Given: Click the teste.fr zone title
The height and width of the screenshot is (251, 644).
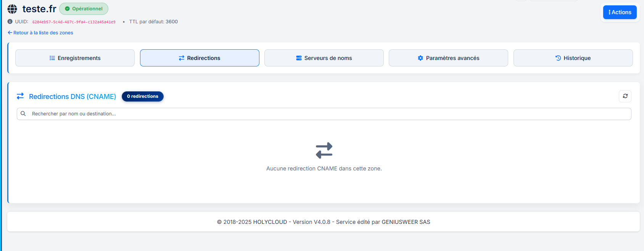Looking at the screenshot, I should pos(39,9).
